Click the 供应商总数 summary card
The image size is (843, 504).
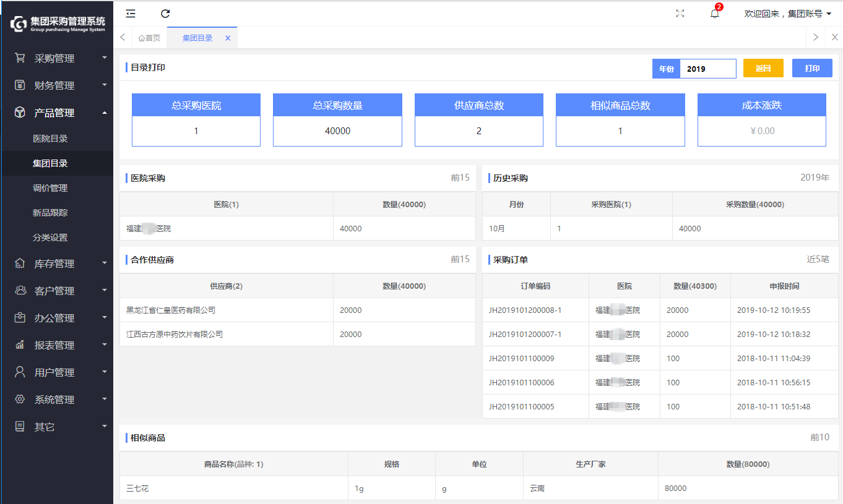(479, 120)
